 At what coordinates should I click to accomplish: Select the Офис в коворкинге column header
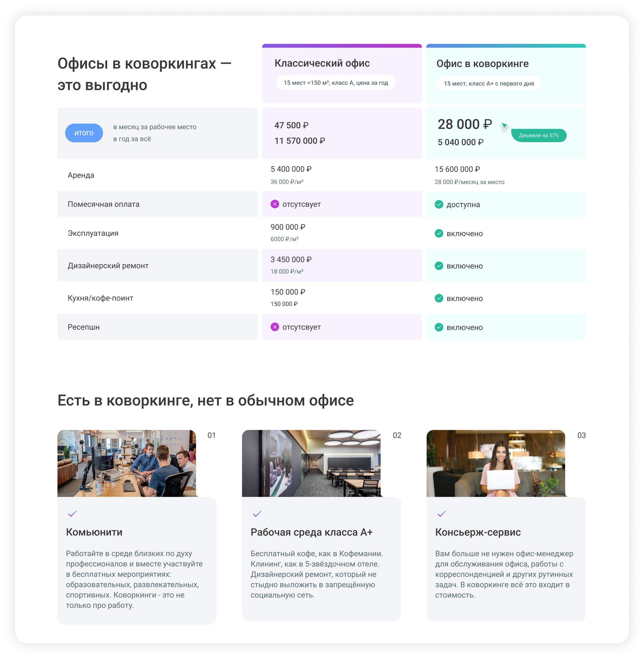point(482,64)
